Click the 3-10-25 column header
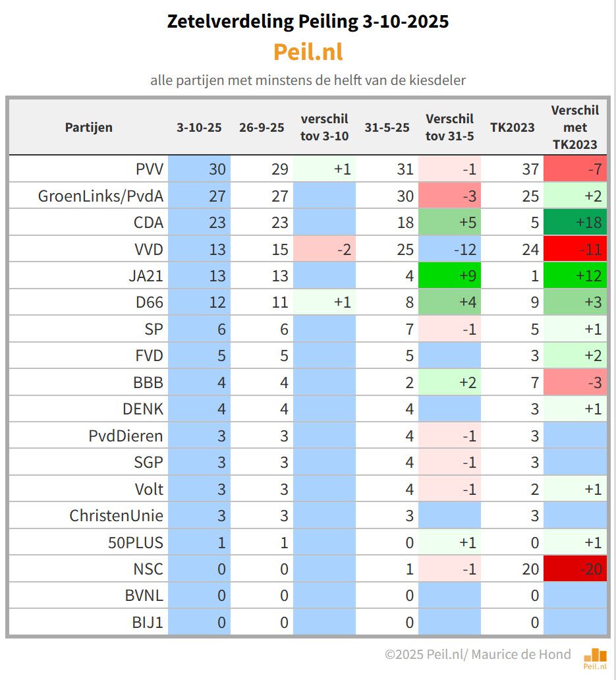 pos(199,127)
